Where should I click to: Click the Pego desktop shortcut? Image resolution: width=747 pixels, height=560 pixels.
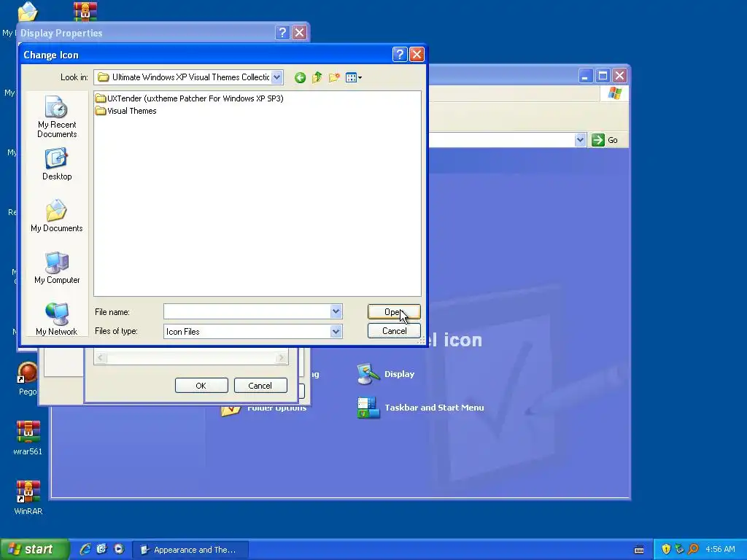tap(28, 378)
